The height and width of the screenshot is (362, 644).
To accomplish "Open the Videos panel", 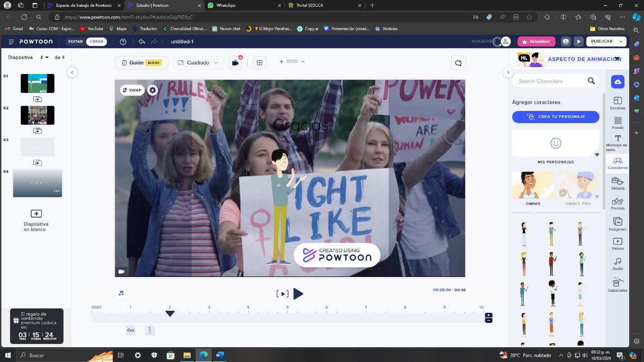I will tap(618, 244).
